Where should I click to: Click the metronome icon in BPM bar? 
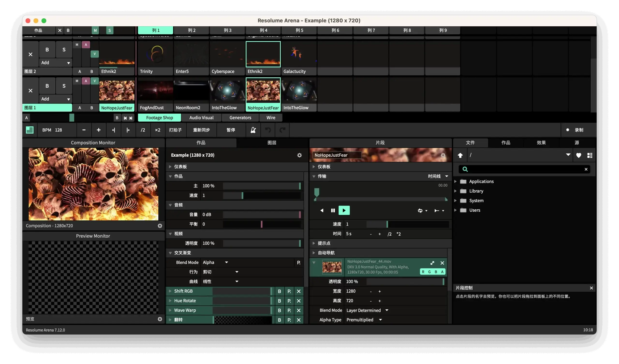click(253, 130)
